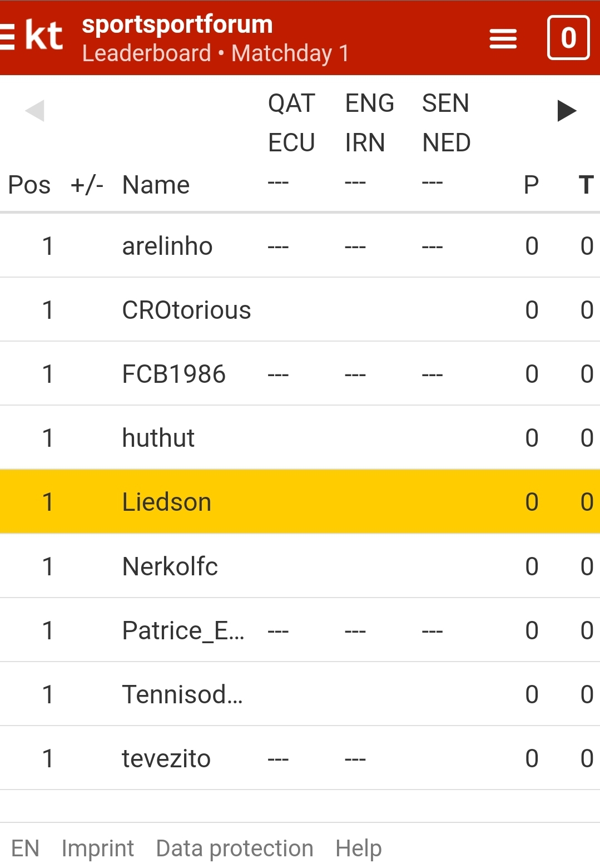Open CROtorious player profile

(x=186, y=310)
